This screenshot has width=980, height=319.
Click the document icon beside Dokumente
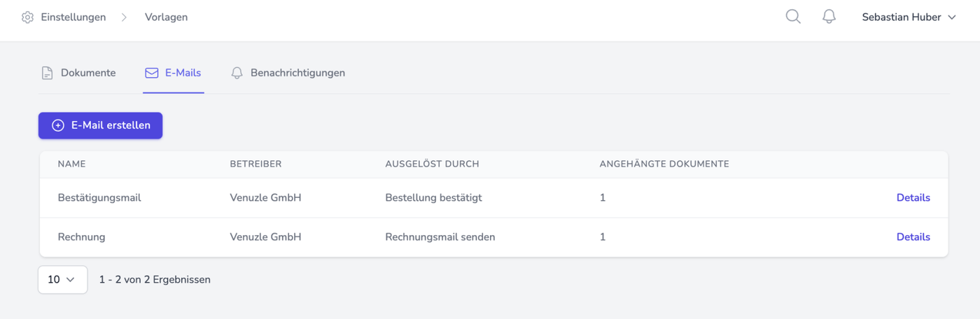point(47,73)
